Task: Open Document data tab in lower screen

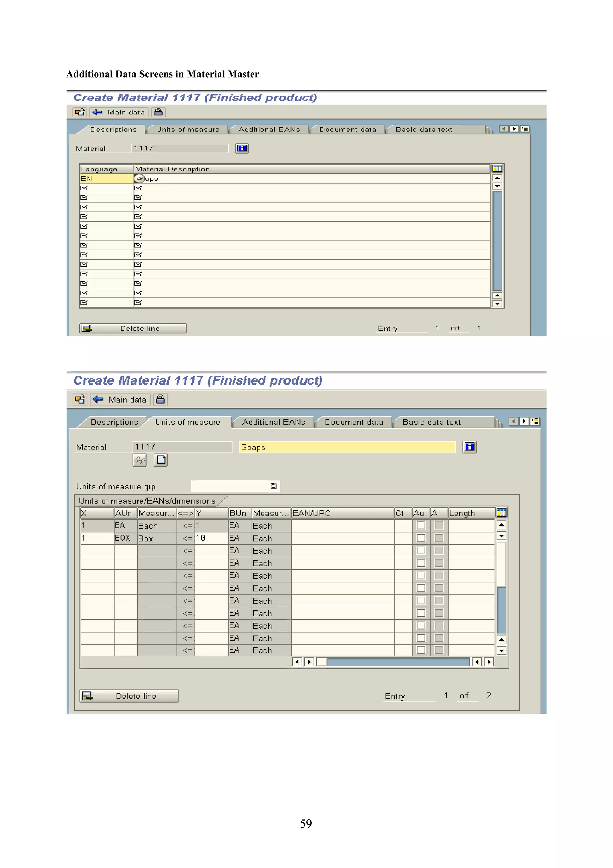Action: (354, 422)
